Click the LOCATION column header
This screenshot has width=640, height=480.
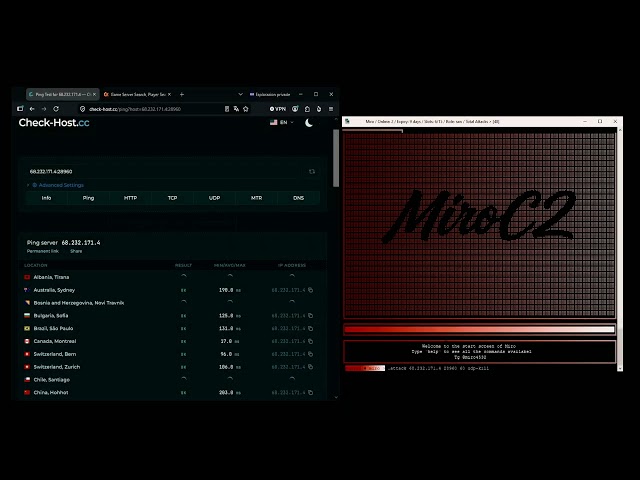click(36, 265)
